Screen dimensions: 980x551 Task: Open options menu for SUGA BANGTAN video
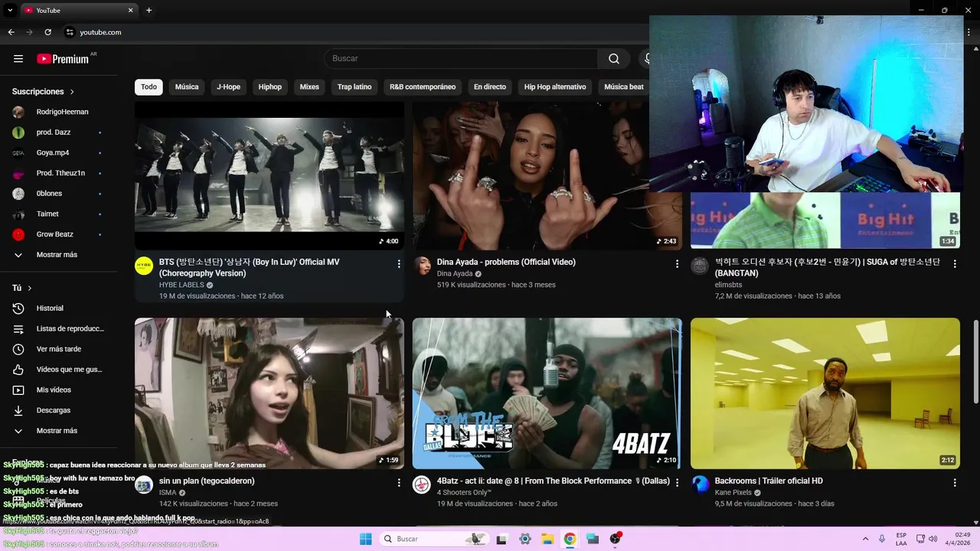[954, 264]
